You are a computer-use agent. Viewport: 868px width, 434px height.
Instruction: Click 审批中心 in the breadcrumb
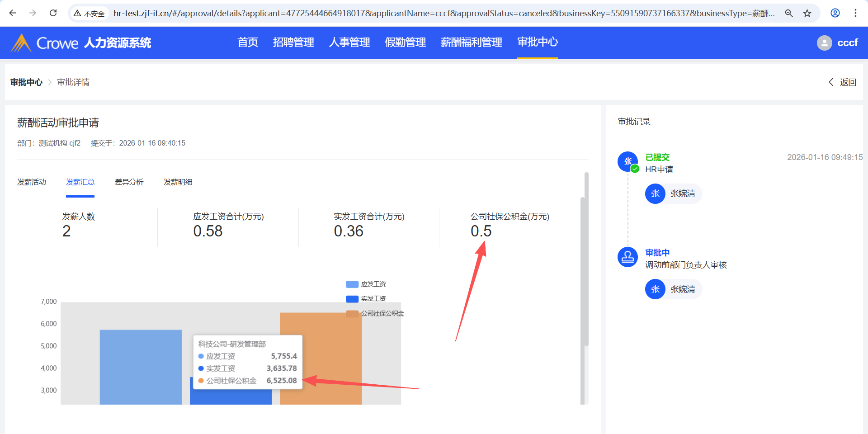[26, 82]
